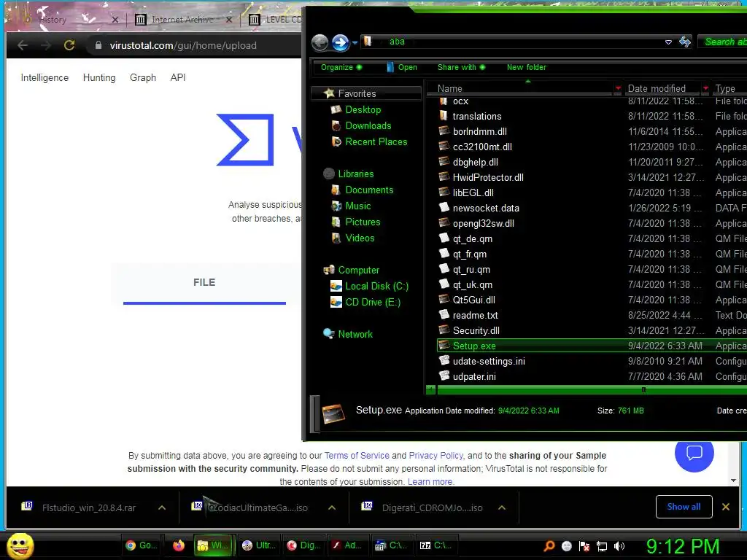
Task: Open Local Disk (C:)
Action: tap(376, 286)
